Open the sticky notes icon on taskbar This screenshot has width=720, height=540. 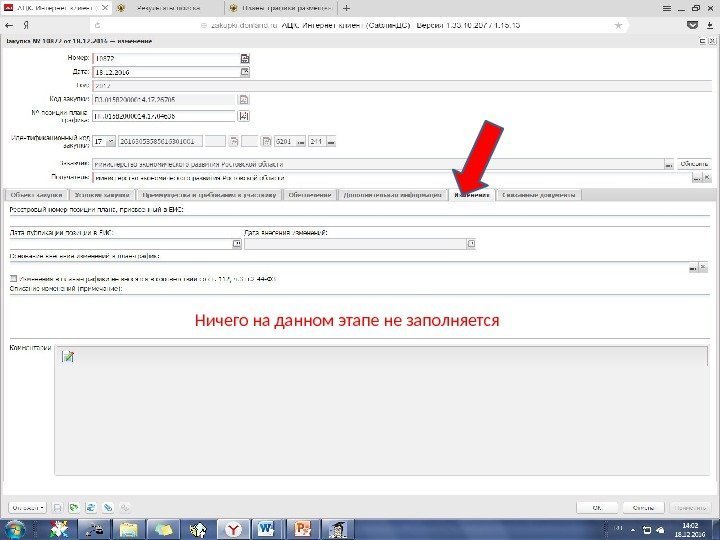[163, 530]
